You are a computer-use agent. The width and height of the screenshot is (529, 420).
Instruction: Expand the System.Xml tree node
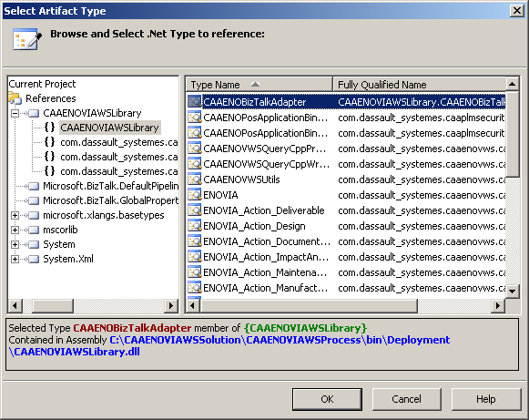pos(15,259)
